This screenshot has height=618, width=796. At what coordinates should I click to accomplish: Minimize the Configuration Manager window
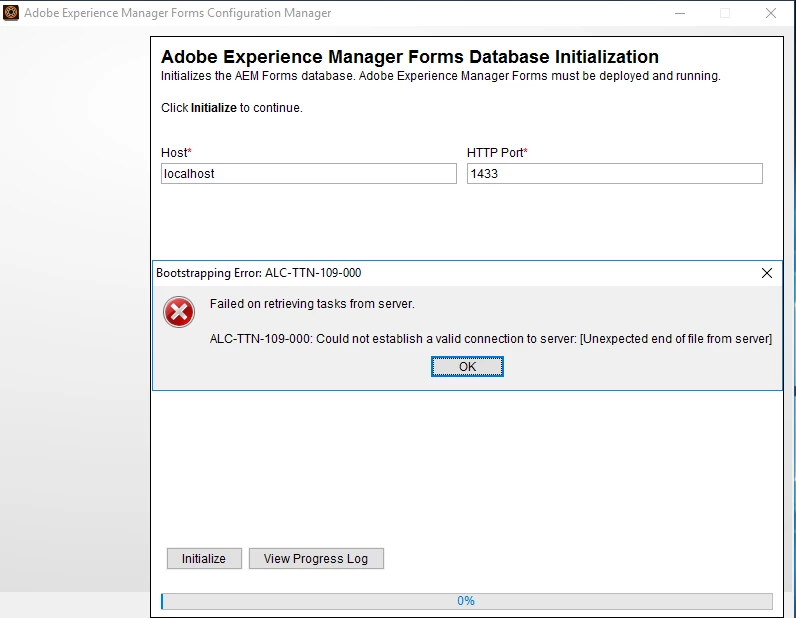(680, 13)
